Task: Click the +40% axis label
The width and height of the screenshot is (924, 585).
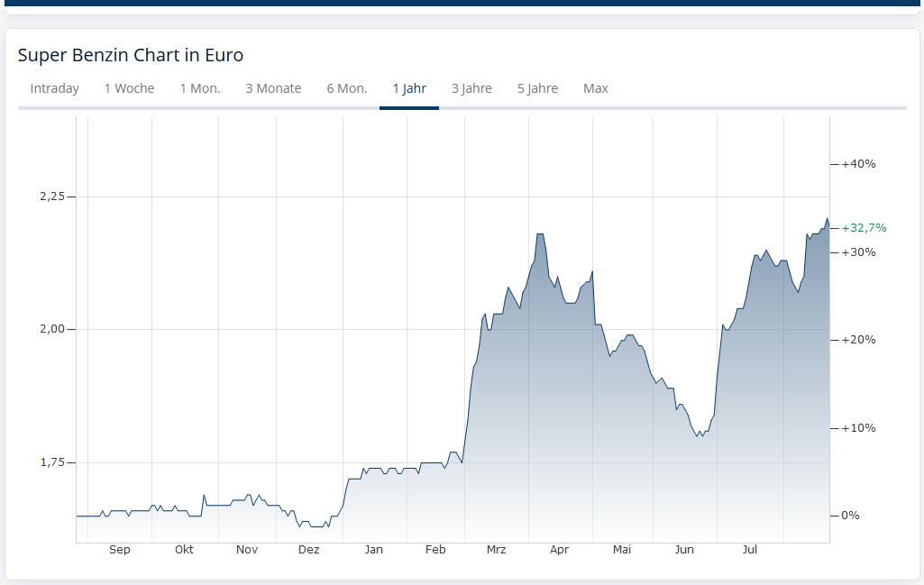Action: point(858,164)
